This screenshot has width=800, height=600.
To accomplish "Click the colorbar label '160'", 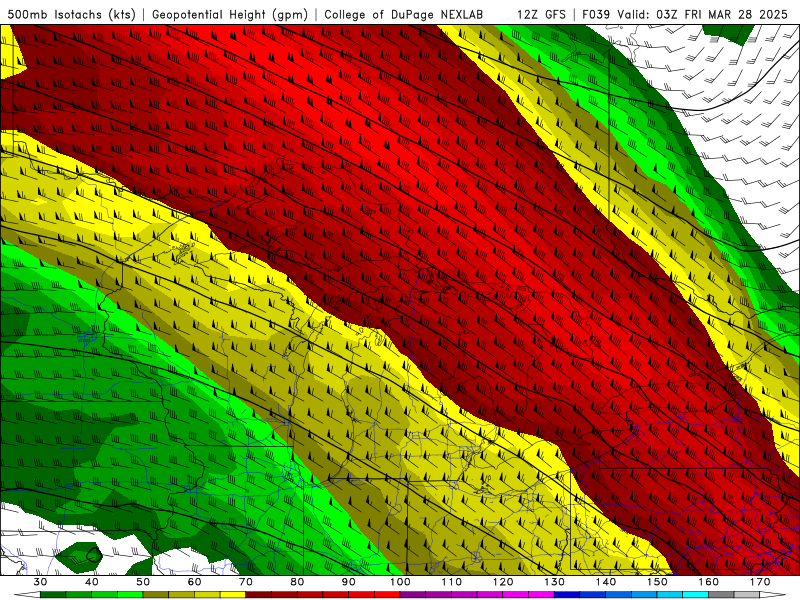I will [x=709, y=582].
